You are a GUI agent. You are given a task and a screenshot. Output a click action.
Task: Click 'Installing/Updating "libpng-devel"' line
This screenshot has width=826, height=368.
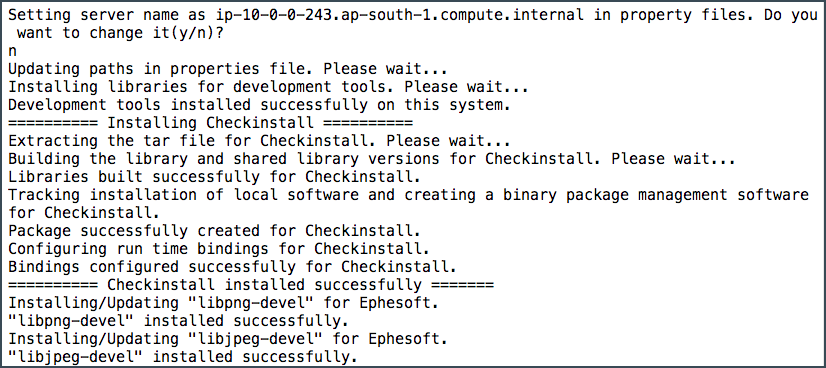click(x=224, y=303)
